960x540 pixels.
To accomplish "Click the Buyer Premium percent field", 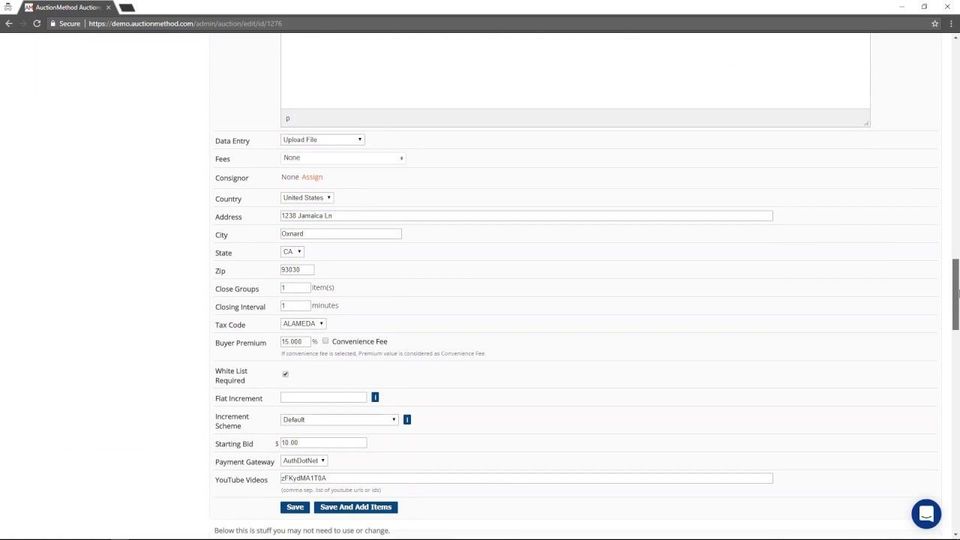I will [295, 341].
